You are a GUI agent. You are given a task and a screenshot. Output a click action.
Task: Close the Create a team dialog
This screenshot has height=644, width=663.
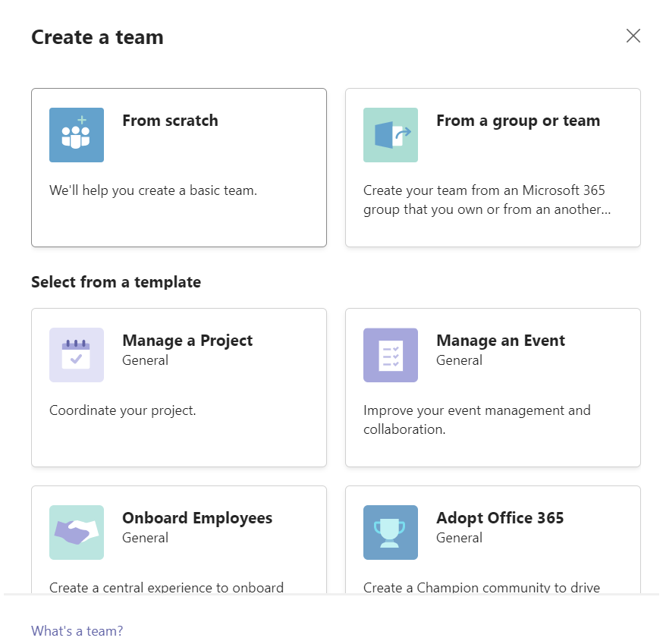tap(633, 36)
